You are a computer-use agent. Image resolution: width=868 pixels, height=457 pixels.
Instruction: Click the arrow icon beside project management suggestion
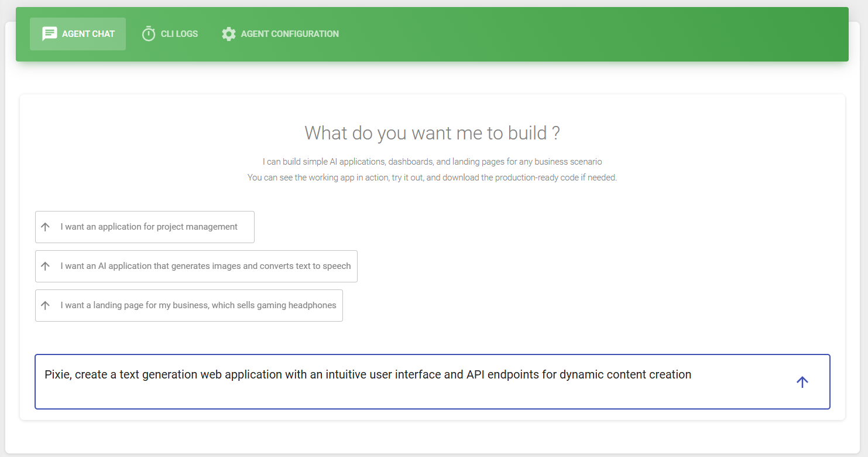point(46,227)
